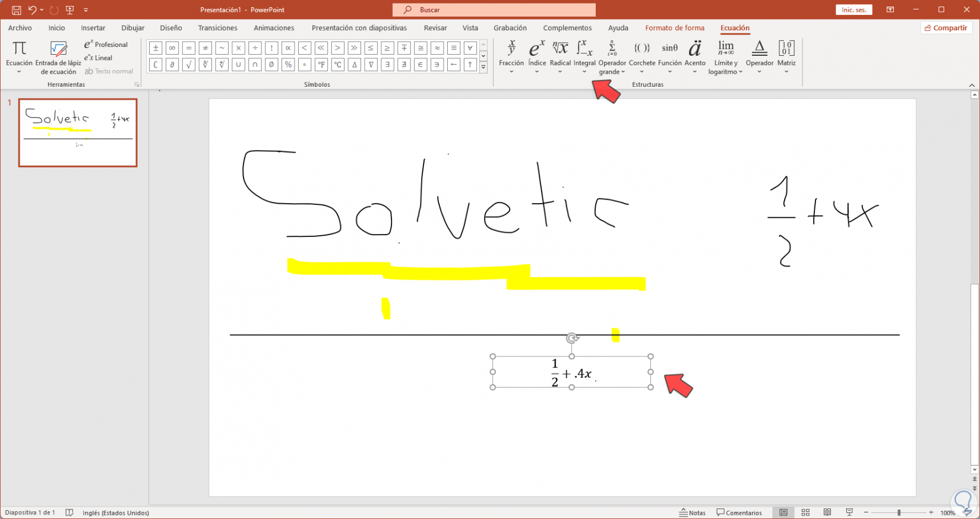The image size is (980, 519).
Task: Click the Compartir button
Action: [x=946, y=28]
